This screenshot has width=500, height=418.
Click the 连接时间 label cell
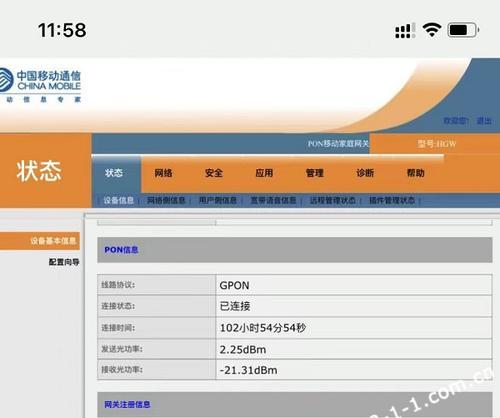tap(157, 328)
